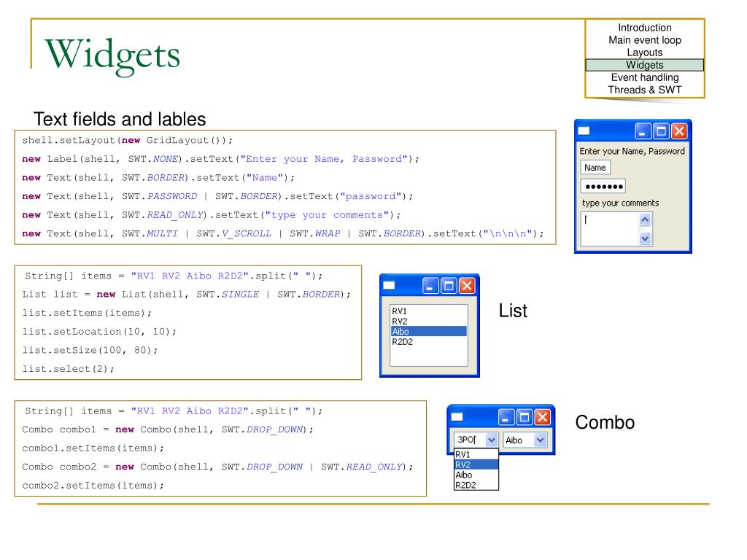Image resolution: width=747 pixels, height=560 pixels.
Task: Maximize the Combo demo window
Action: 525,417
